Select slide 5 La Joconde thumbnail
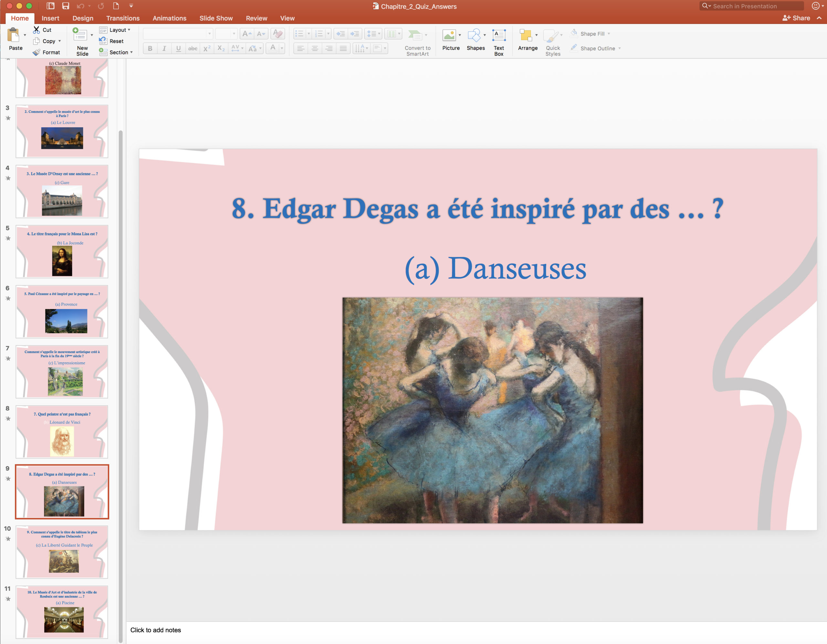 click(62, 251)
